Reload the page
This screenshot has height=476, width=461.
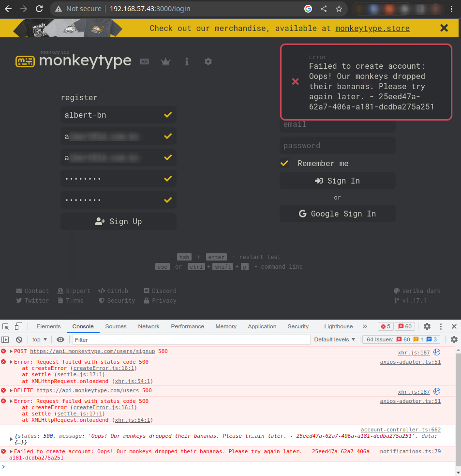[39, 9]
